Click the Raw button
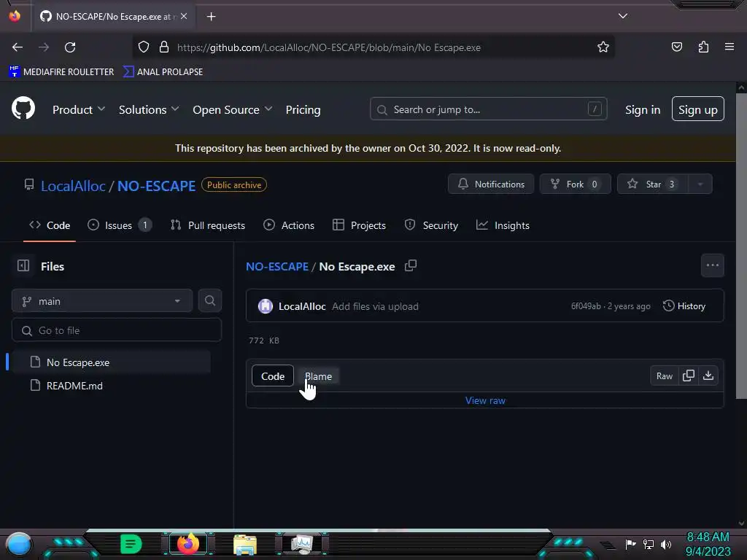The image size is (747, 560). [664, 376]
